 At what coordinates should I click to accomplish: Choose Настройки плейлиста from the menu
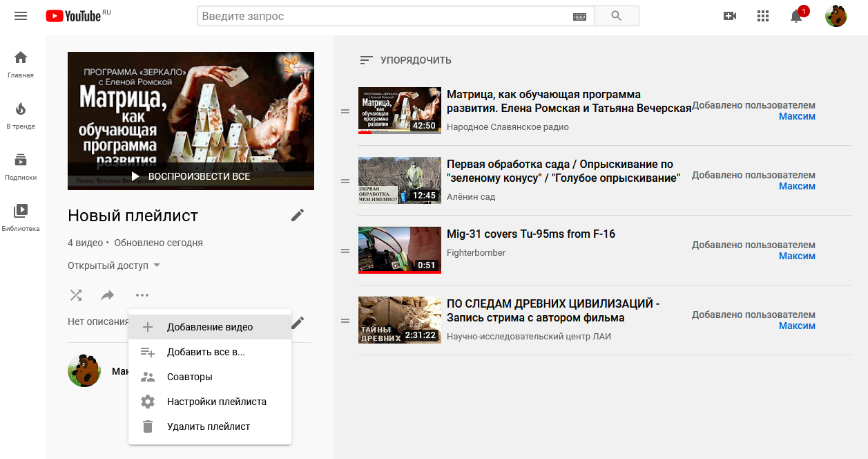click(216, 402)
